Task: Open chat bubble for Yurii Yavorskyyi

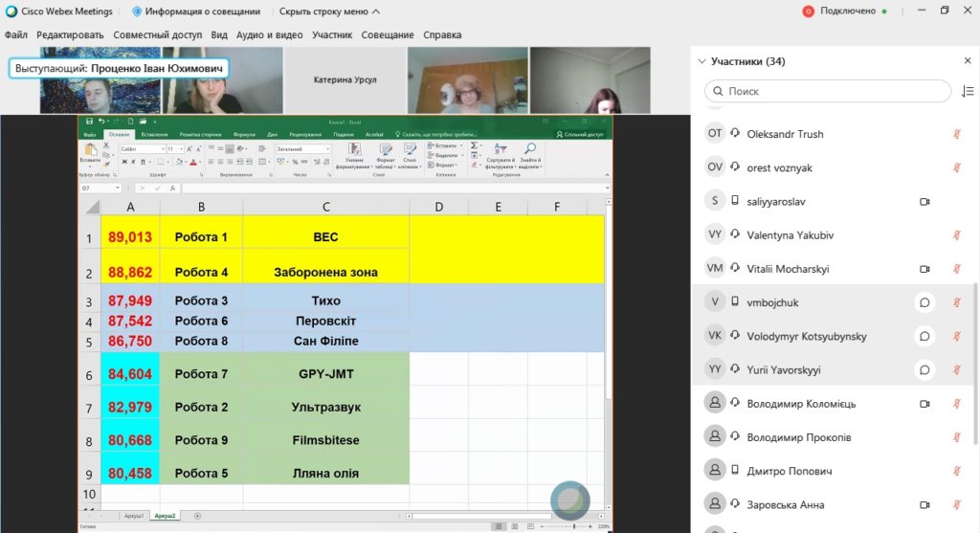Action: (924, 370)
